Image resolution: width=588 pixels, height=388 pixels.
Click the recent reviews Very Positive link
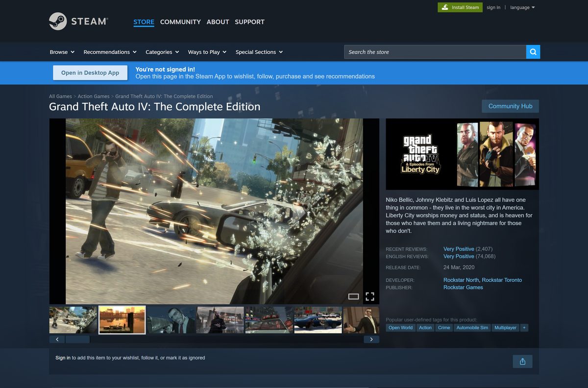pos(459,249)
